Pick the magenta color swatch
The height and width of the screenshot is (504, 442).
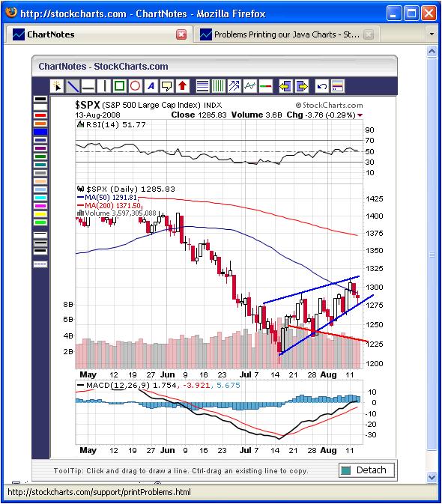[40, 206]
